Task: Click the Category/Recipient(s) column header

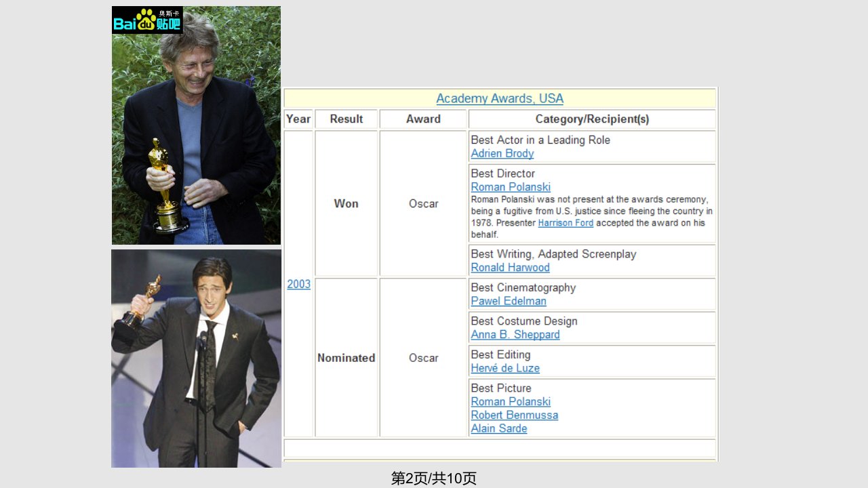Action: coord(592,119)
